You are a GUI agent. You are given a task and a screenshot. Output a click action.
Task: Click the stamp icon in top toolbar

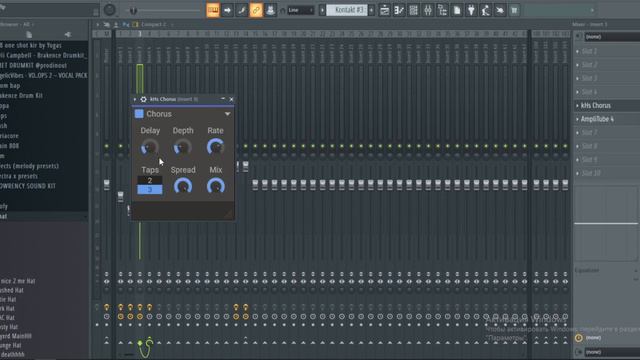tap(270, 10)
